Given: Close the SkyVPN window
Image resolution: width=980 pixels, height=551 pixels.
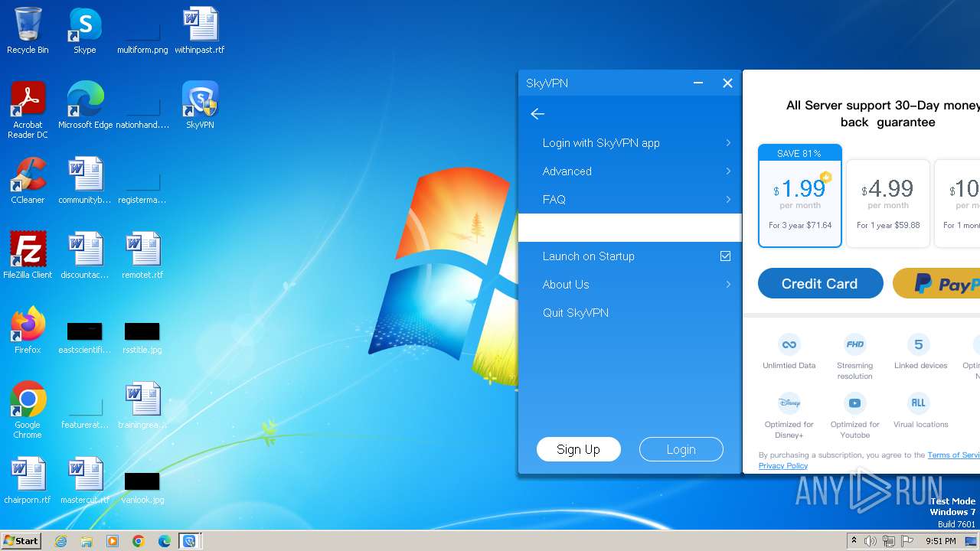Looking at the screenshot, I should 727,83.
